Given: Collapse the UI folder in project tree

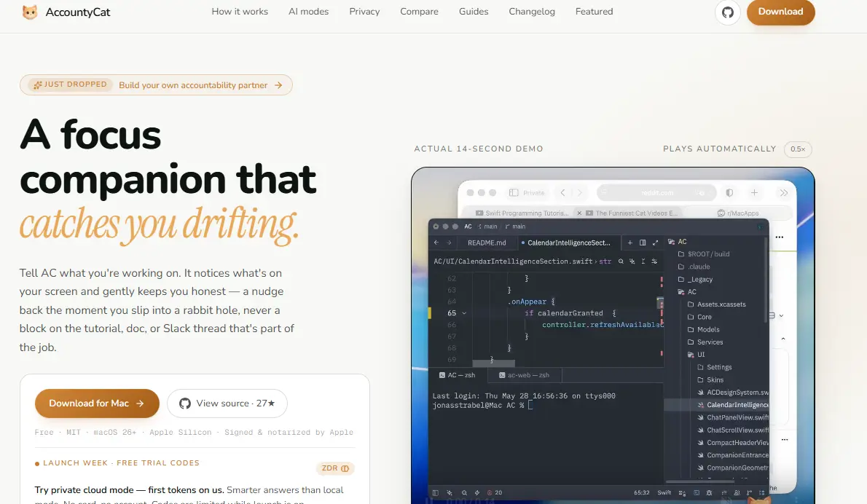Looking at the screenshot, I should tap(696, 354).
